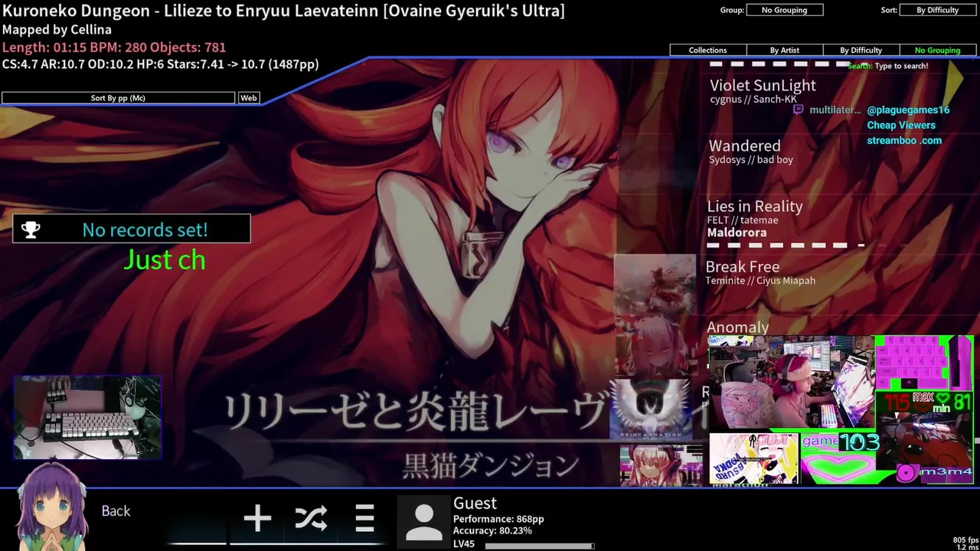Click the Twitch logo icon in overlay
The height and width of the screenshot is (551, 980).
click(x=799, y=110)
